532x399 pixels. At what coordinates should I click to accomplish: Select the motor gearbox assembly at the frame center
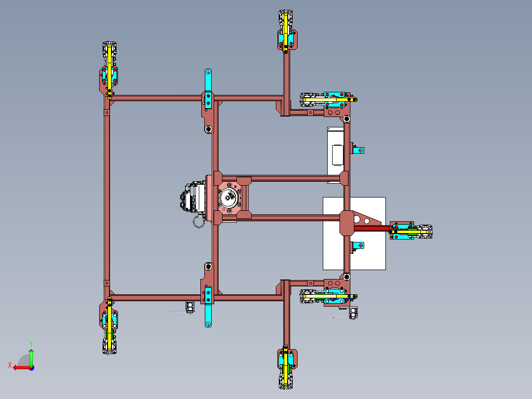coord(193,197)
